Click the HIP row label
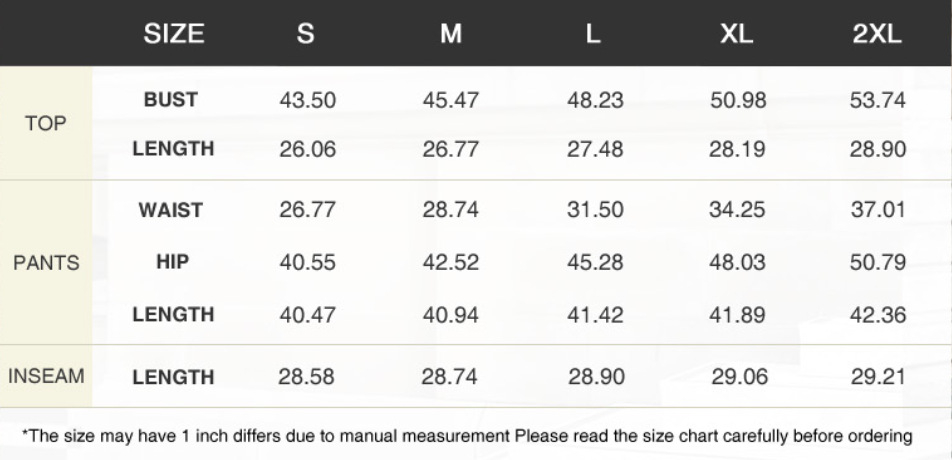952x460 pixels. pyautogui.click(x=172, y=262)
